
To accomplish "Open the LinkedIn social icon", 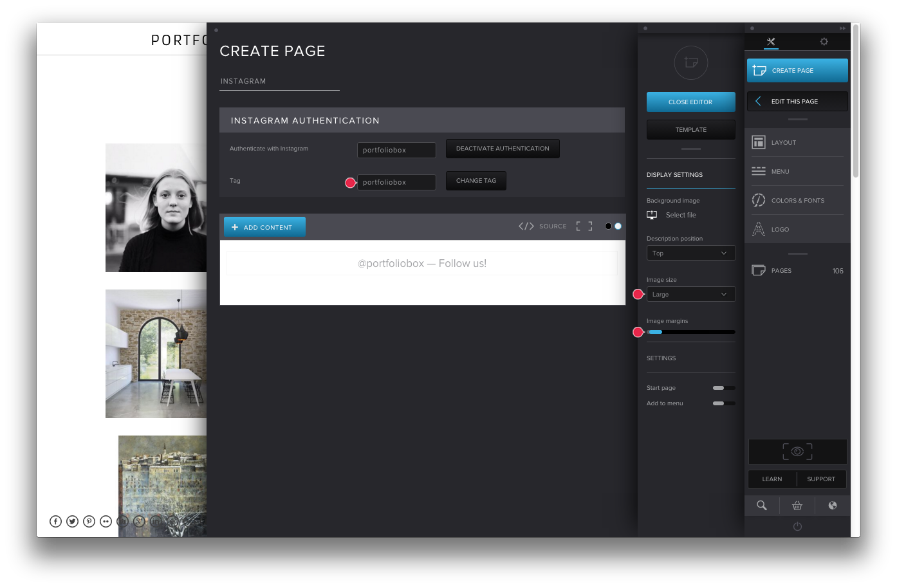I will pyautogui.click(x=156, y=521).
